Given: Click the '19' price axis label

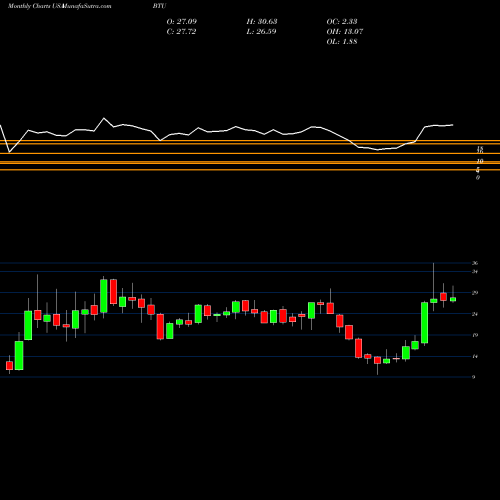Looking at the screenshot, I should (475, 335).
